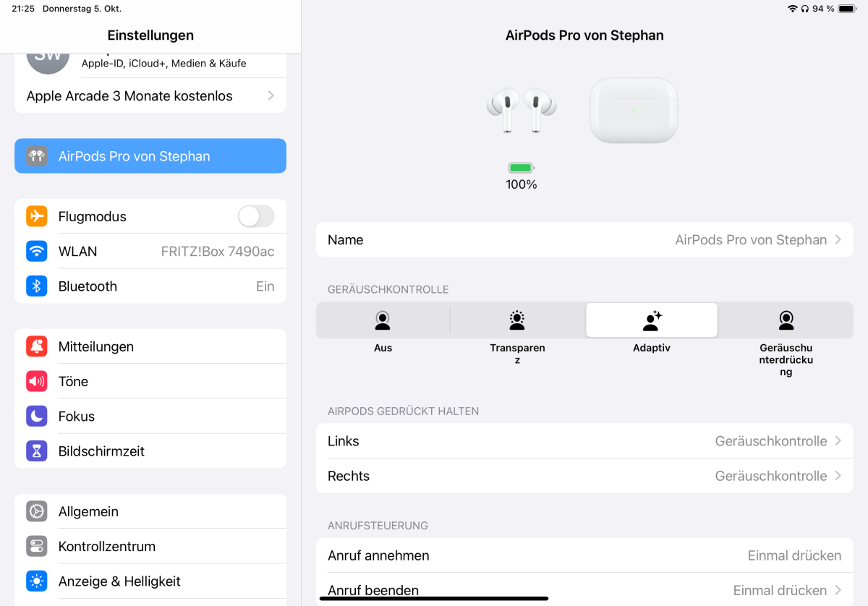Image resolution: width=868 pixels, height=606 pixels.
Task: Tap the Apple-ID, iCloud+ account row
Action: click(x=150, y=65)
